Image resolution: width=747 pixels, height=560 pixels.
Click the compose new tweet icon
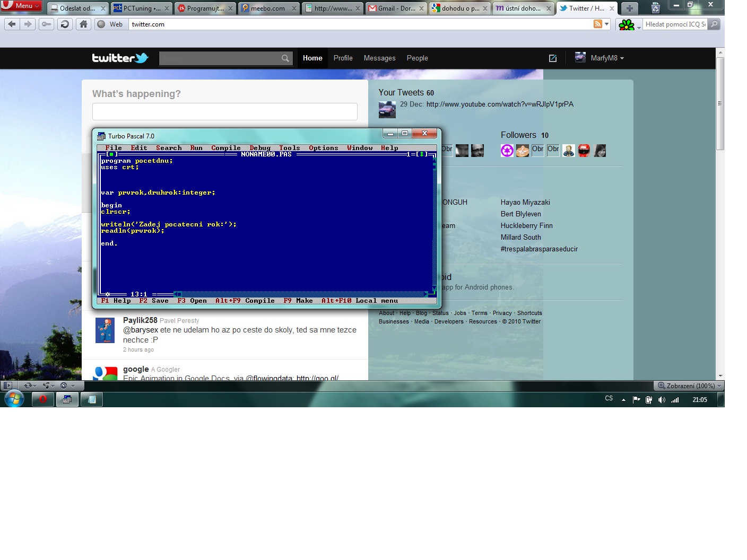552,58
